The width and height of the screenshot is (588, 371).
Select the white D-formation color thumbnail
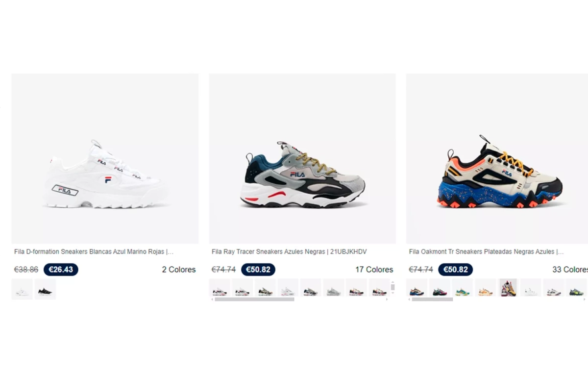coord(22,289)
